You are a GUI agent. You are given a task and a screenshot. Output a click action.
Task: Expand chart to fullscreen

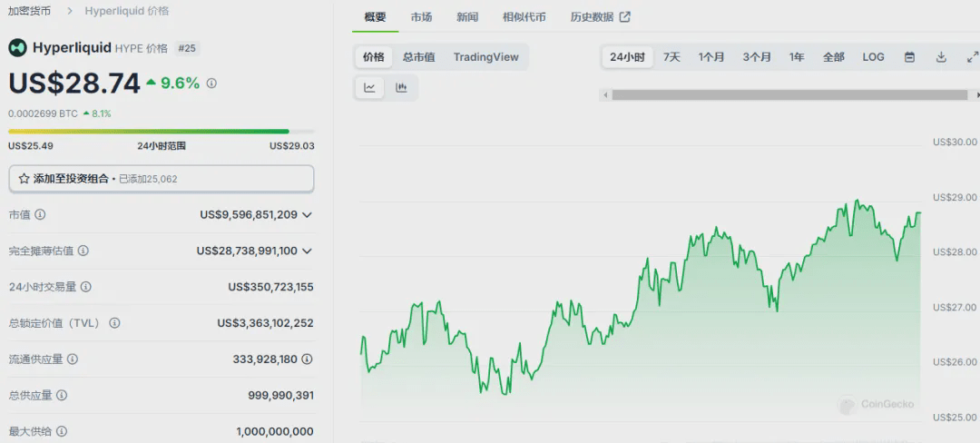click(972, 57)
